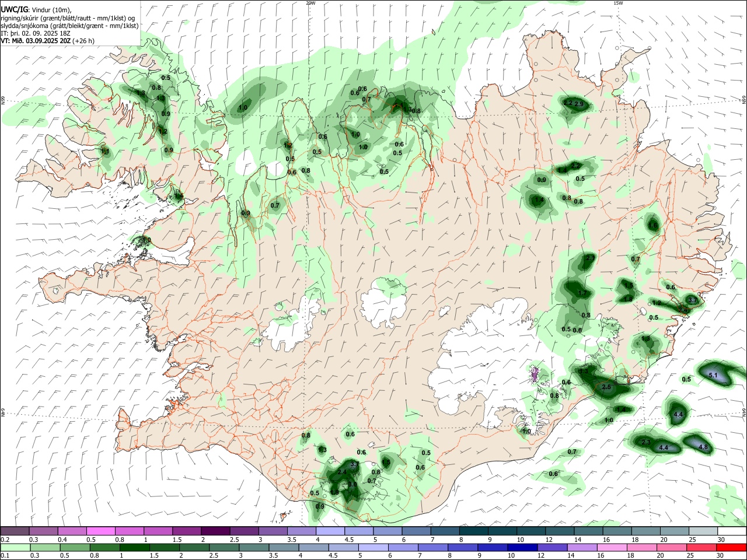
Task: Click the rain legend swatch between 2.5 and 3
Action: 224,548
